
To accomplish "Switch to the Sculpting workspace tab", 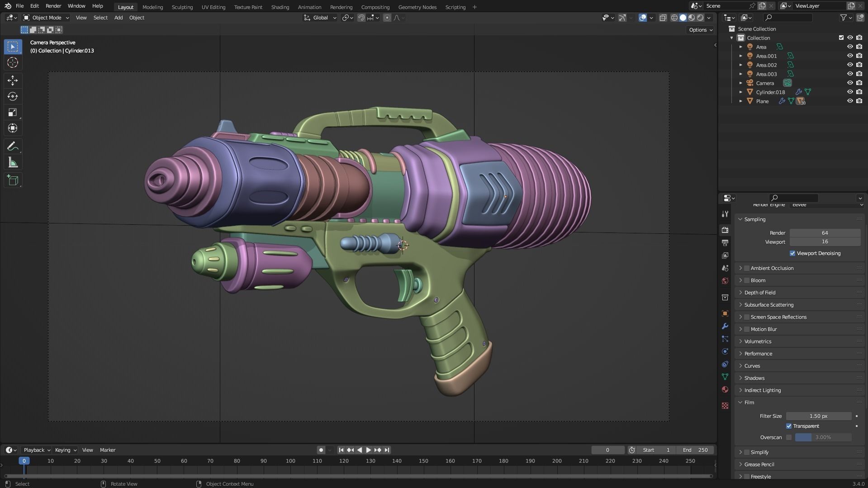I will coord(182,7).
